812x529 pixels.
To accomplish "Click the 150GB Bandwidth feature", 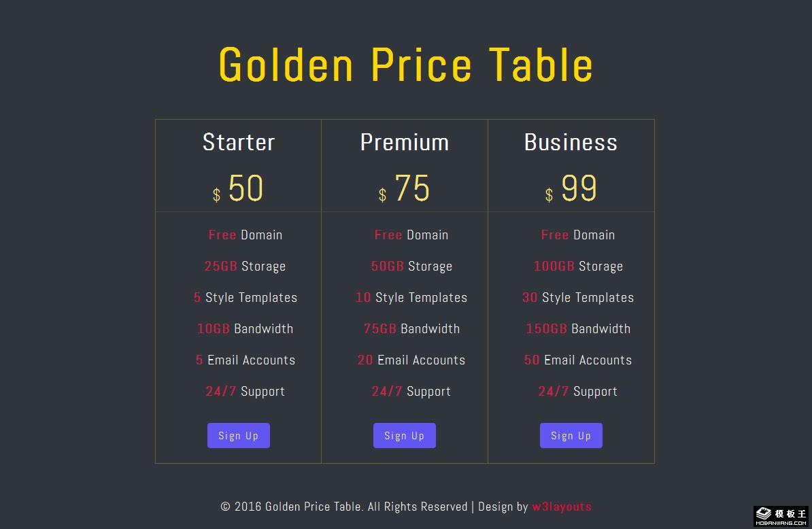I will point(578,328).
